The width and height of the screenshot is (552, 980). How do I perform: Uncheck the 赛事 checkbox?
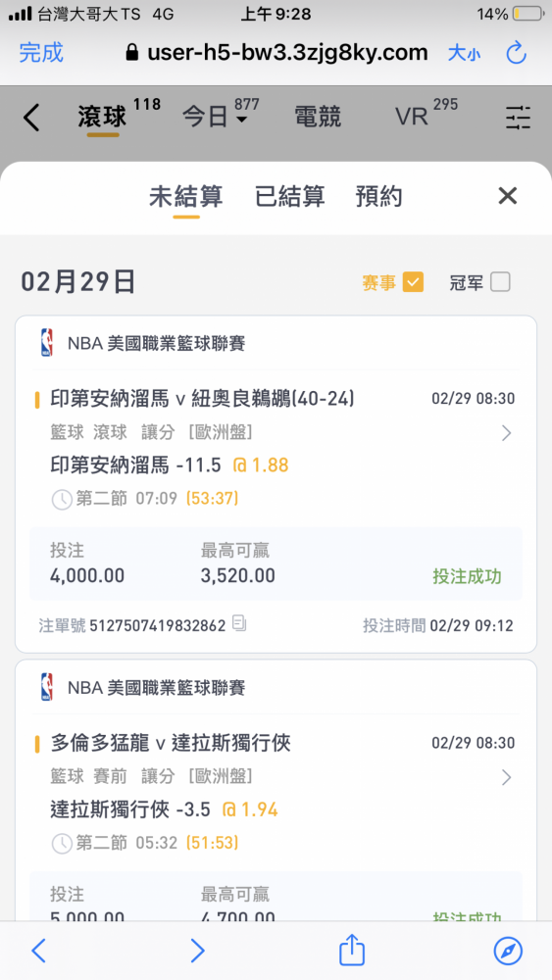(413, 282)
